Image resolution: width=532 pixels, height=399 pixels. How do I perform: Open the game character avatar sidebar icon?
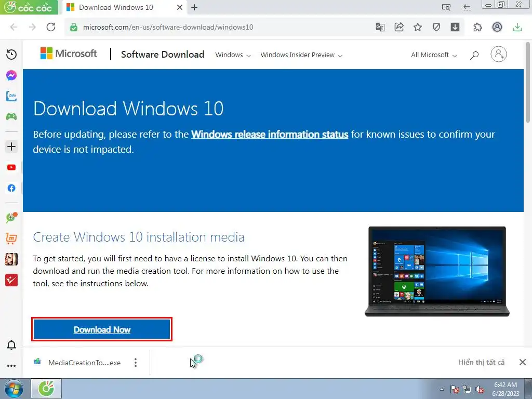coord(11,259)
